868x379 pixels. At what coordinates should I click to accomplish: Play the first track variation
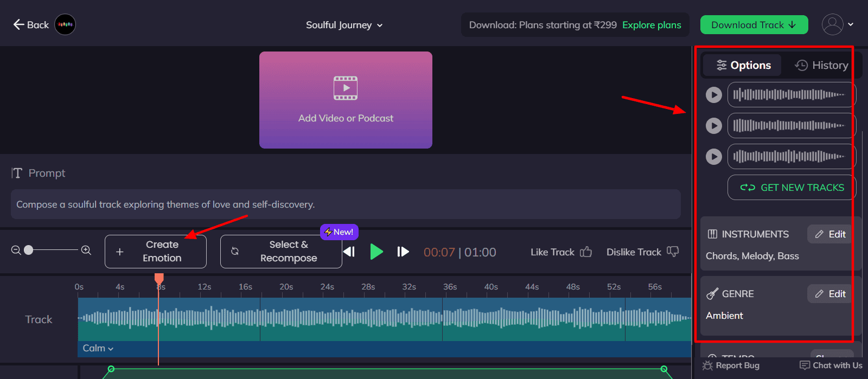pyautogui.click(x=713, y=95)
